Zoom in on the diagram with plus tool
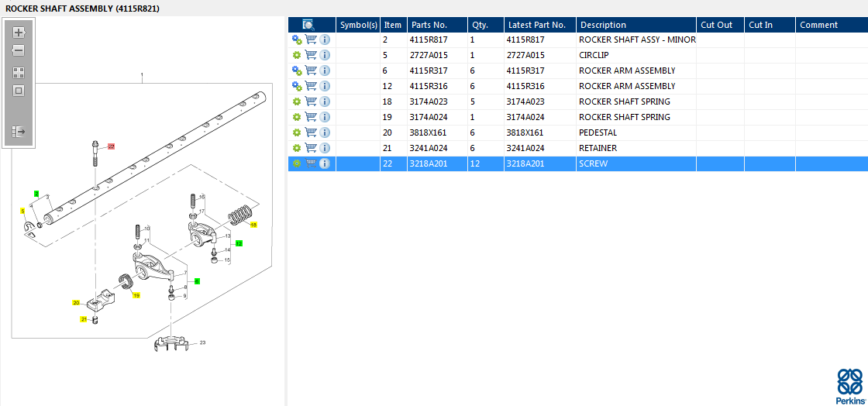The image size is (868, 406). pyautogui.click(x=19, y=32)
